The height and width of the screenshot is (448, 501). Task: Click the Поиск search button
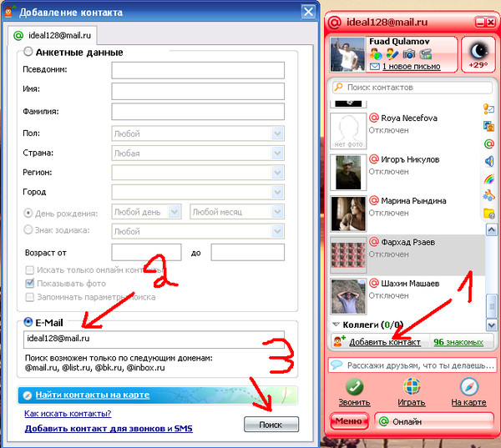click(x=271, y=425)
